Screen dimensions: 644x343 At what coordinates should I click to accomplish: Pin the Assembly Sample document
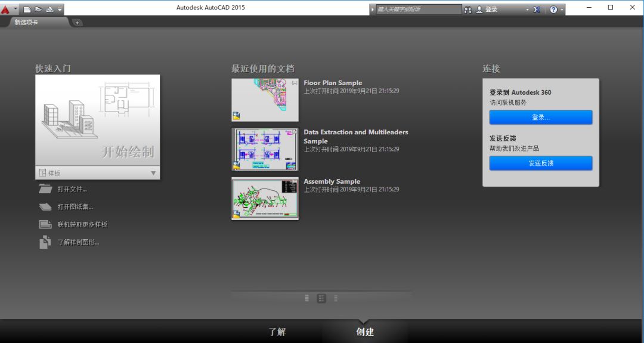pos(295,181)
